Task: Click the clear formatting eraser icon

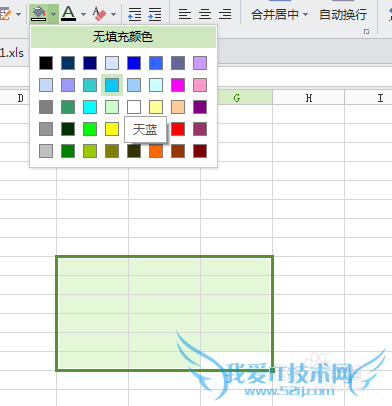Action: (x=99, y=14)
